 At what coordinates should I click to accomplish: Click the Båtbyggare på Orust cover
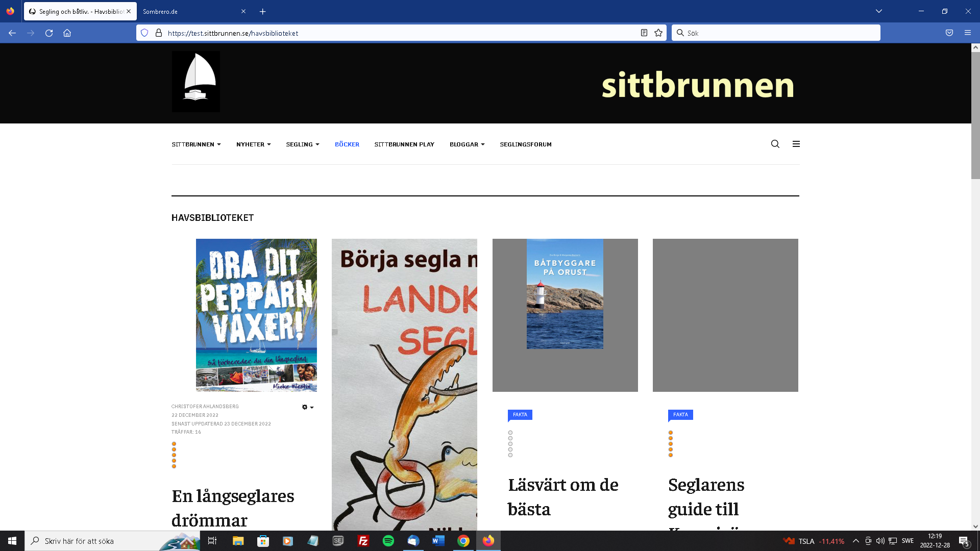(565, 294)
